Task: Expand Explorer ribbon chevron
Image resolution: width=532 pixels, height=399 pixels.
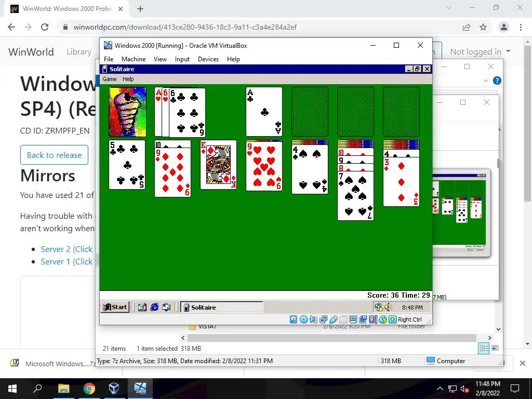Action: coord(486,81)
